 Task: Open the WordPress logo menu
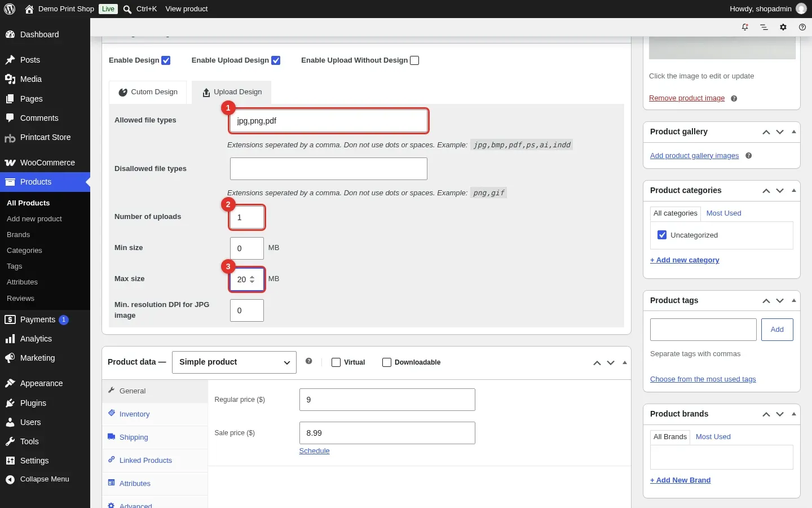(x=10, y=9)
